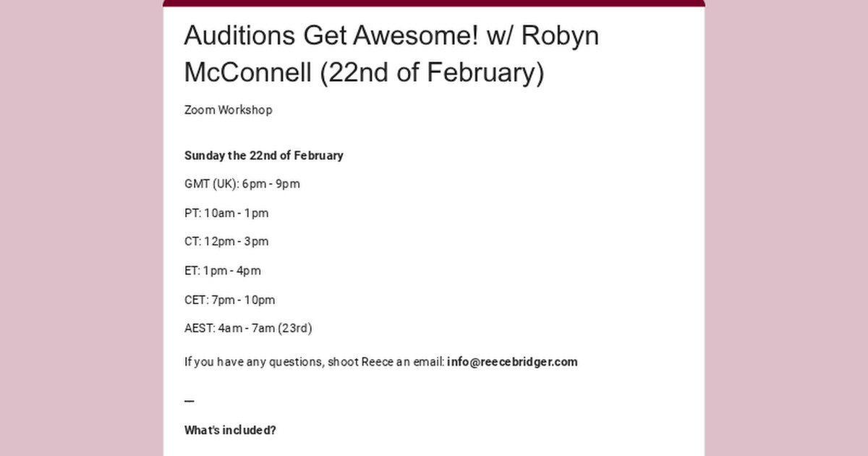
Task: Click the PT 10am - 1pm time line
Action: tap(226, 213)
